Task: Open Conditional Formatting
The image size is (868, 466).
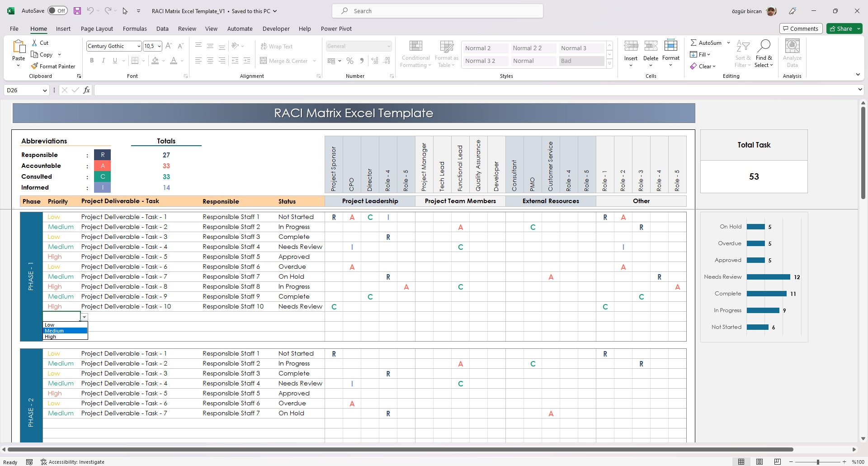Action: click(415, 53)
